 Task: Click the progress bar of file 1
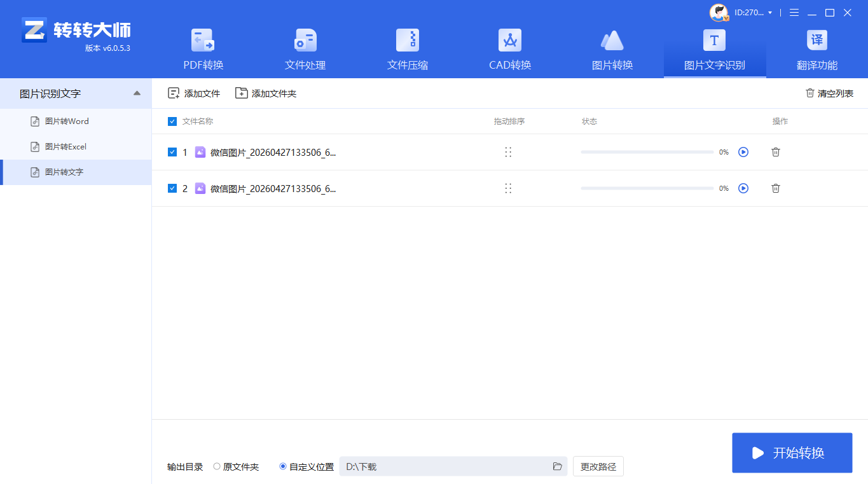click(x=647, y=152)
